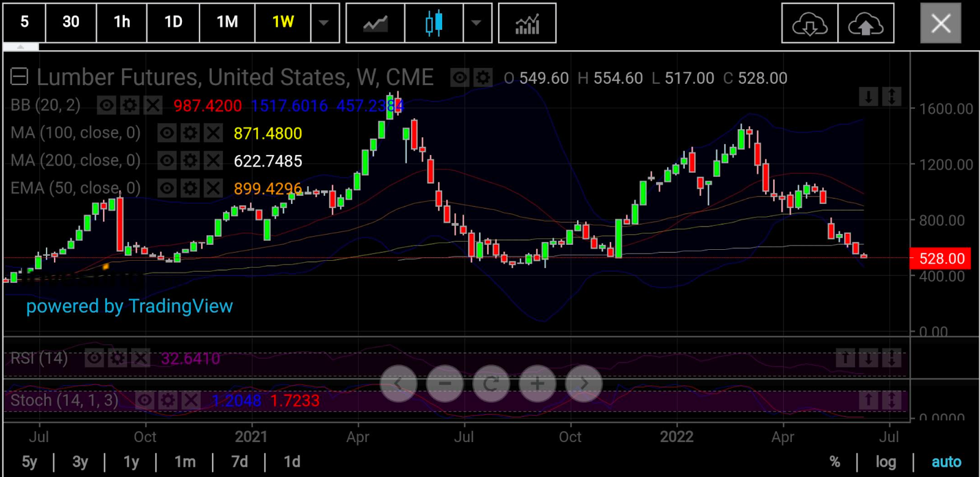The image size is (980, 477).
Task: Set date range to 5y
Action: point(29,462)
